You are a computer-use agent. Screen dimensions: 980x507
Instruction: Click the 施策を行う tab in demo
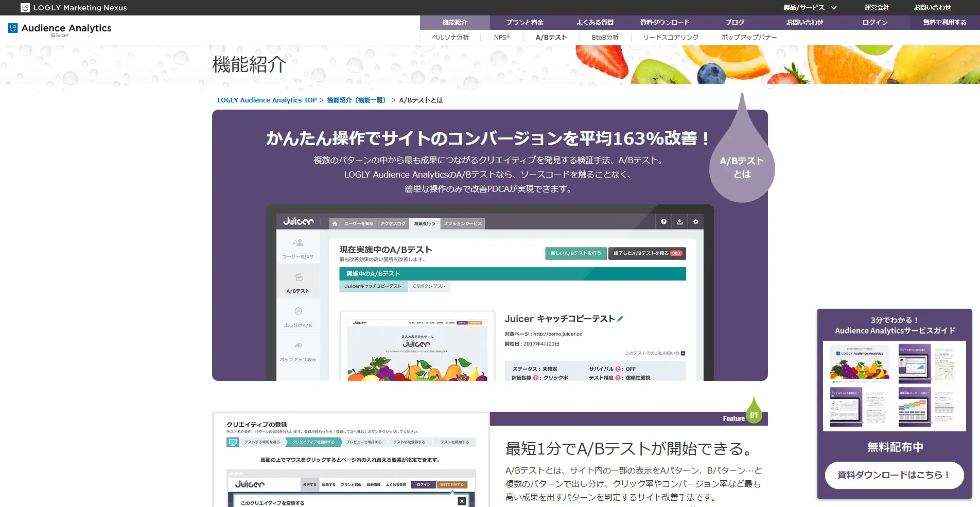click(425, 223)
